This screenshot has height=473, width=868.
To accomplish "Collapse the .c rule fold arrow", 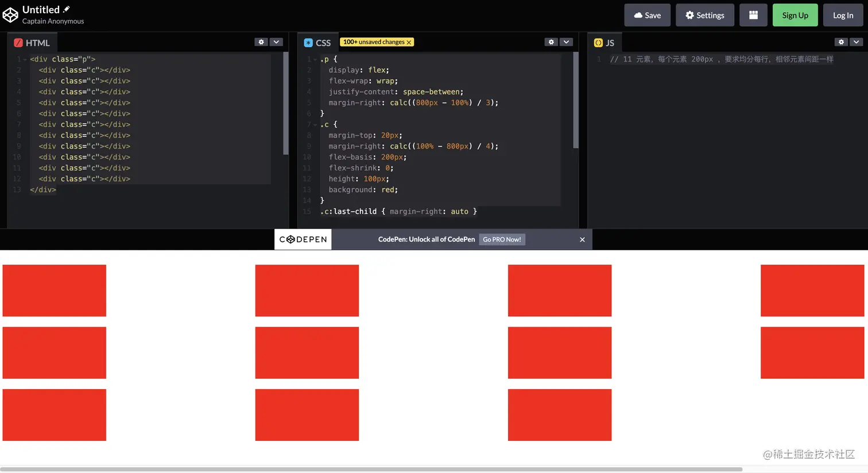I will 315,125.
